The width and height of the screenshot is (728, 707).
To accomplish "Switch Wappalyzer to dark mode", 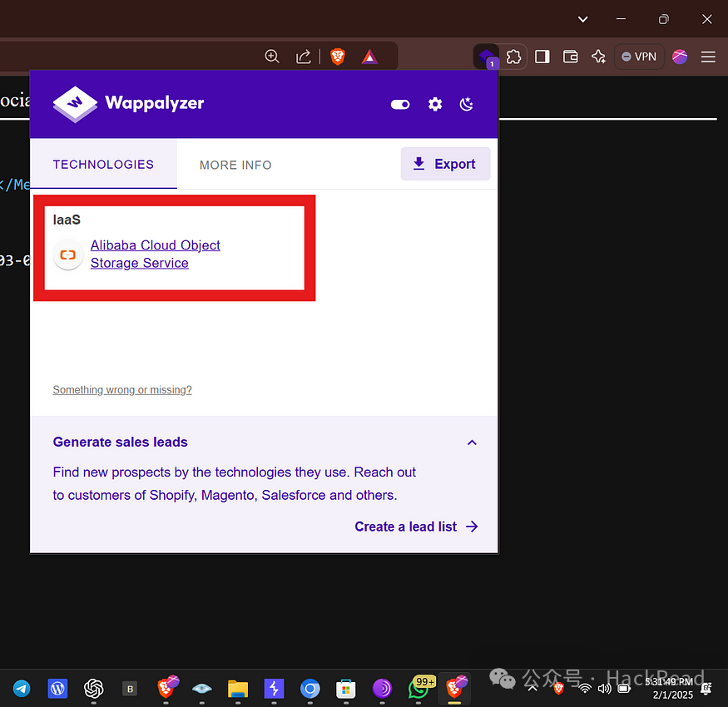I will point(466,104).
